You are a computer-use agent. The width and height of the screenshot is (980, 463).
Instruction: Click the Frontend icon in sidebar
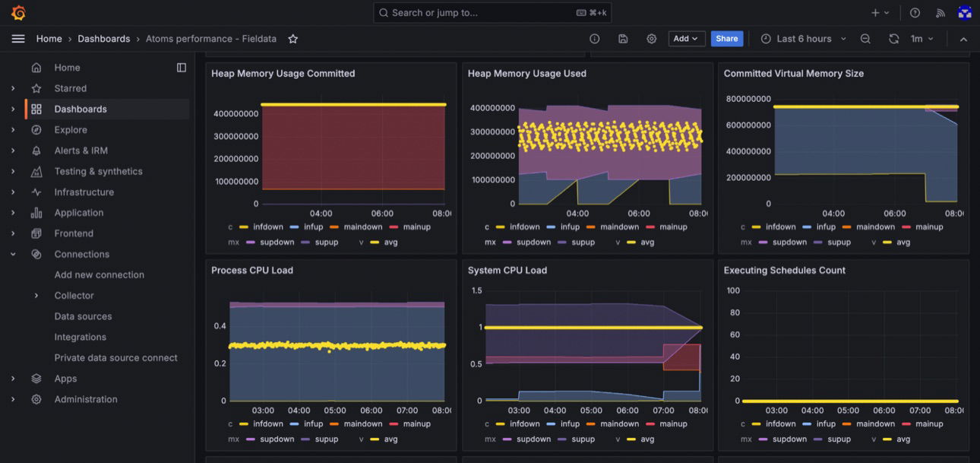click(x=36, y=233)
